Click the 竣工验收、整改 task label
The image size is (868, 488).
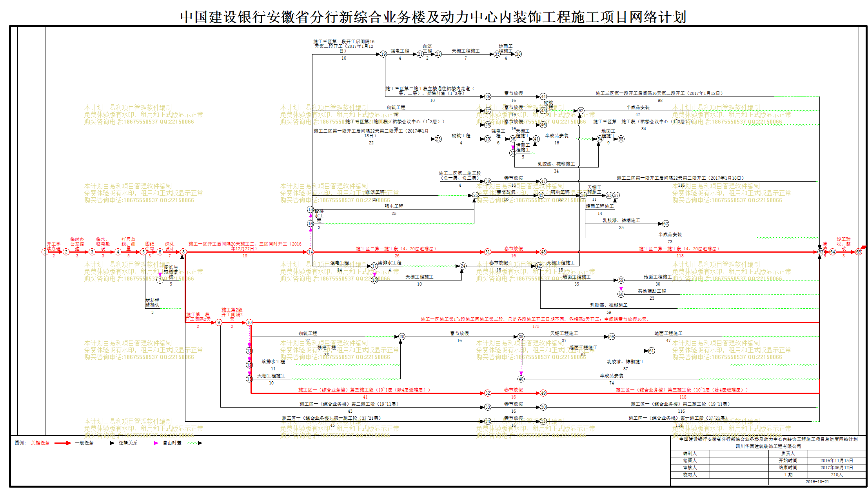844,244
